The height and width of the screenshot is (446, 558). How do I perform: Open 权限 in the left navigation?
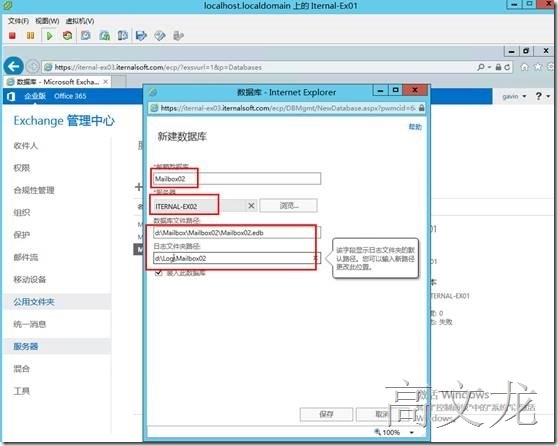[x=22, y=168]
